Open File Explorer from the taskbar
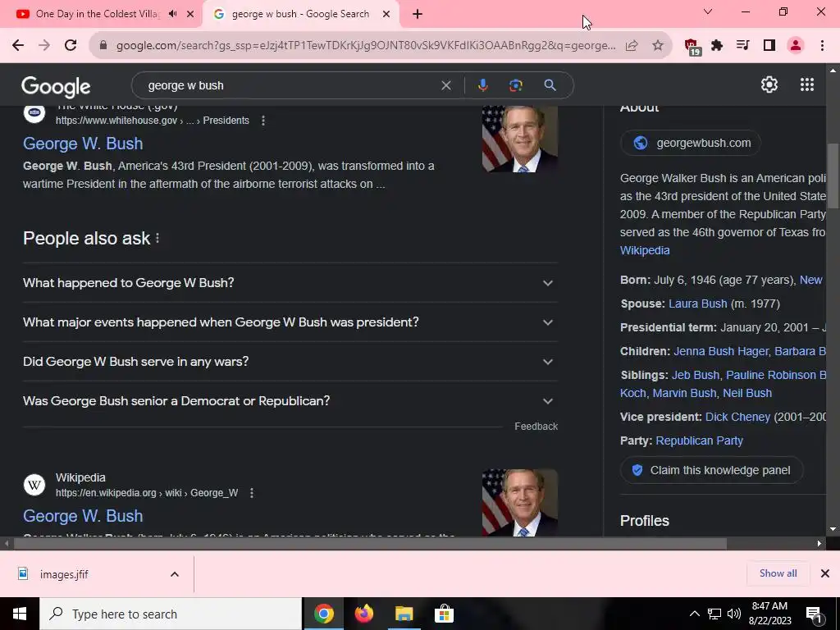This screenshot has width=840, height=630. pos(404,614)
